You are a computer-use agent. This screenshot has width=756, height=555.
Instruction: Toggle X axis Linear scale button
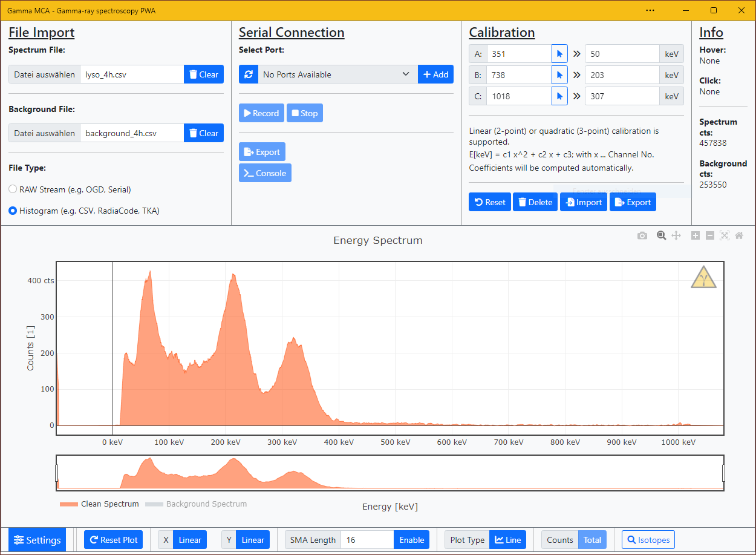point(189,540)
